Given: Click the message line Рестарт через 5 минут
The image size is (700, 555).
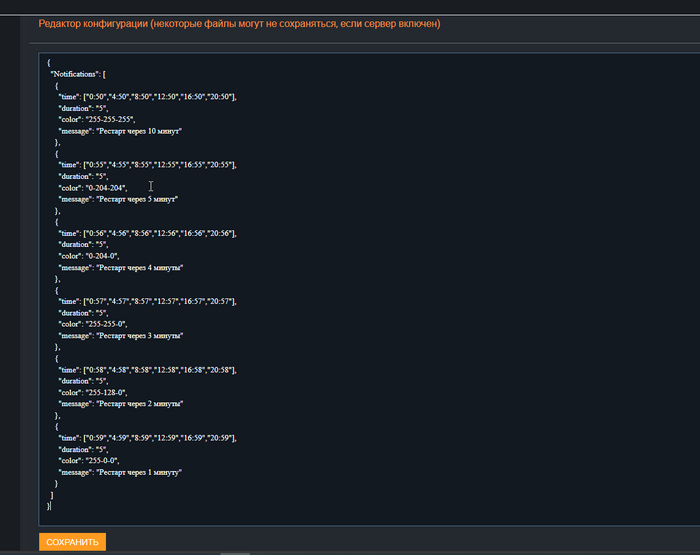Looking at the screenshot, I should (x=136, y=199).
